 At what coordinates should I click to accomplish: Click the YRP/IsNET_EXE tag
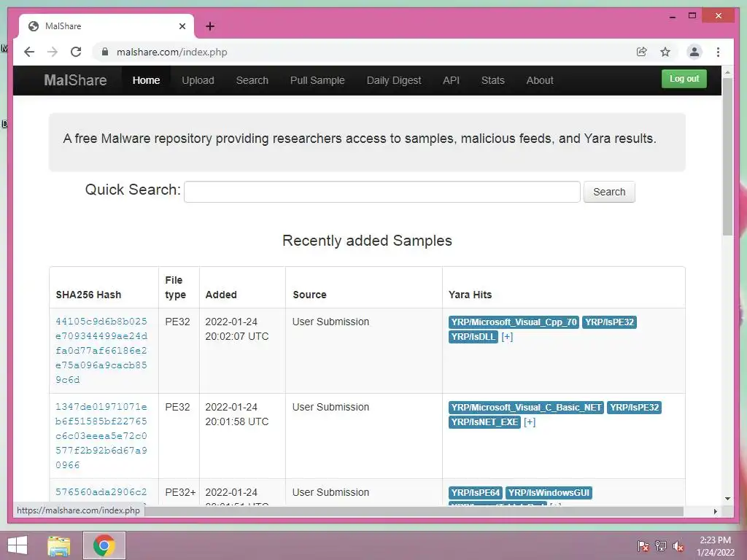pyautogui.click(x=484, y=422)
